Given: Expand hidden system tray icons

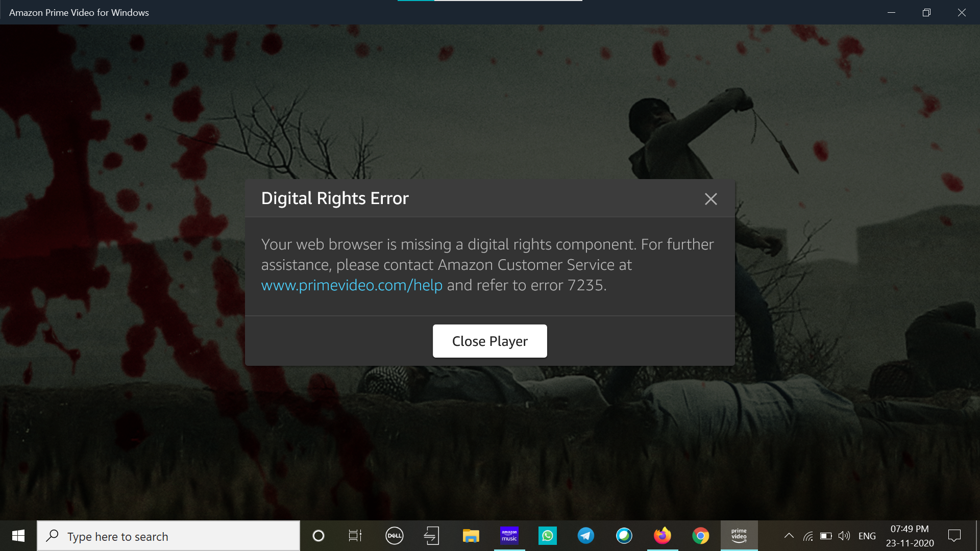Looking at the screenshot, I should [789, 536].
